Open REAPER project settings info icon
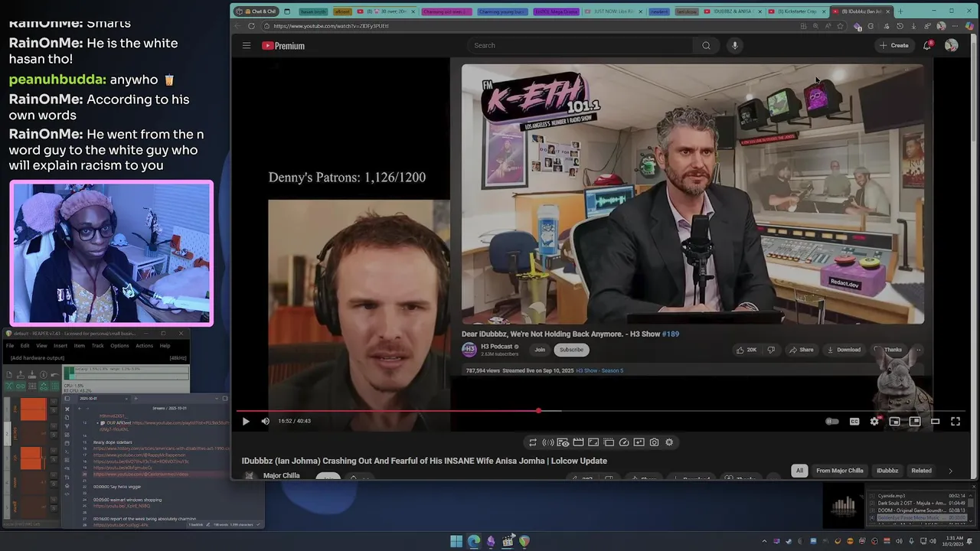Screen dimensions: 980x551 click(44, 374)
